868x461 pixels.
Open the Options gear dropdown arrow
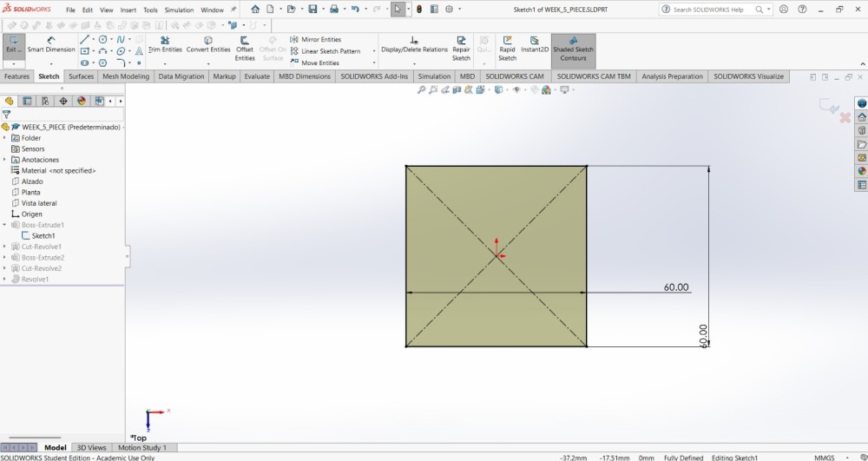tap(459, 10)
